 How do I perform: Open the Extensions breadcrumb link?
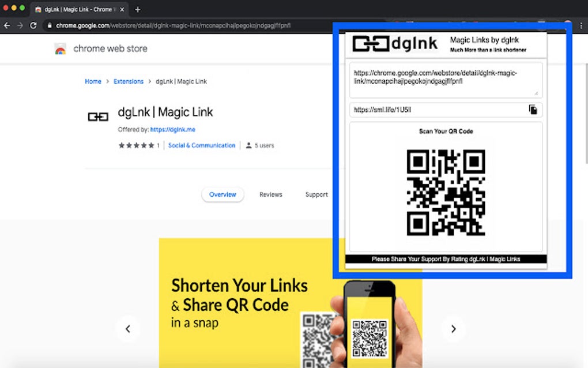click(128, 81)
